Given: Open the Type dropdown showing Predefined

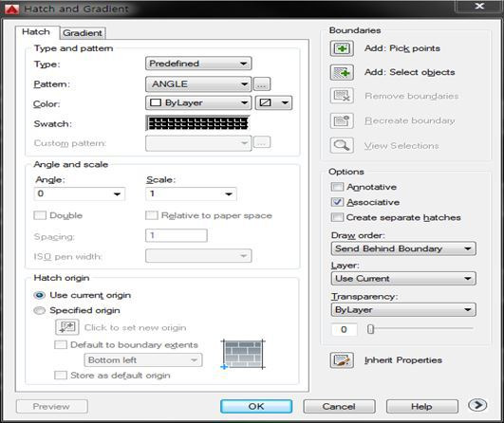Looking at the screenshot, I should coord(198,64).
